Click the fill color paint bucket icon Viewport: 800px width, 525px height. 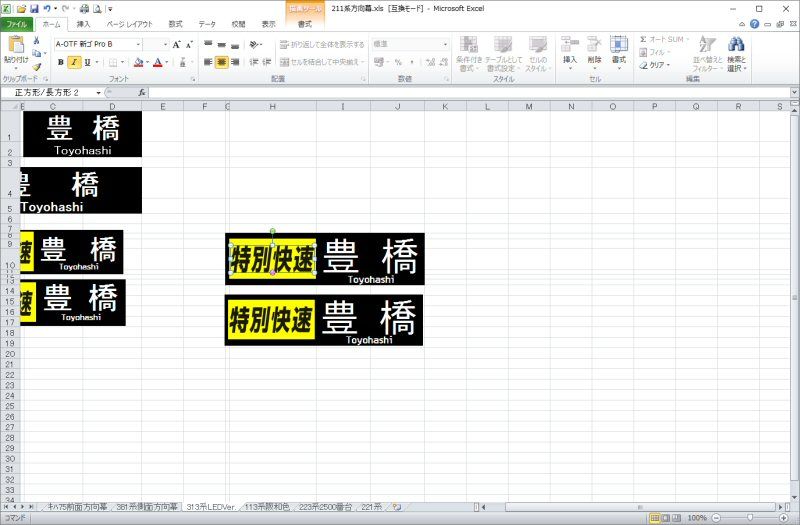(138, 62)
